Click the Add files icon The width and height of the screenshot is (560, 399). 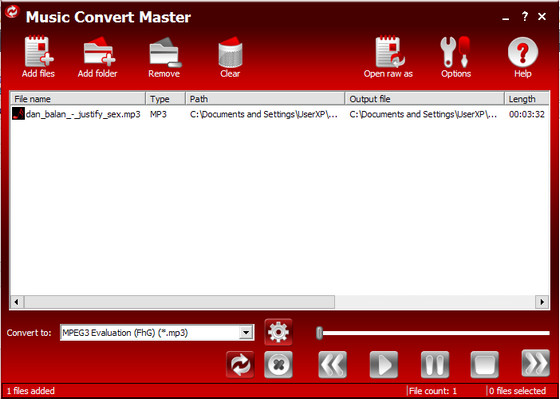pyautogui.click(x=39, y=52)
